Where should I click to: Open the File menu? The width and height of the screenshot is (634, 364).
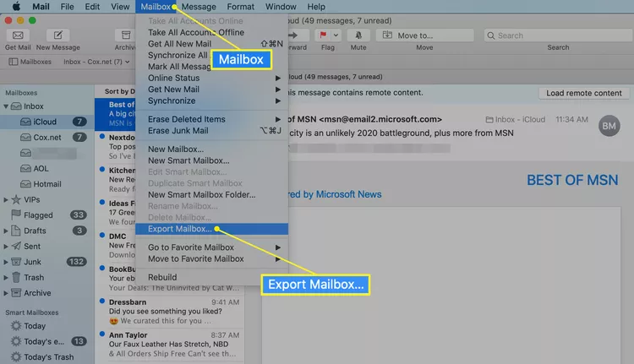pos(67,7)
